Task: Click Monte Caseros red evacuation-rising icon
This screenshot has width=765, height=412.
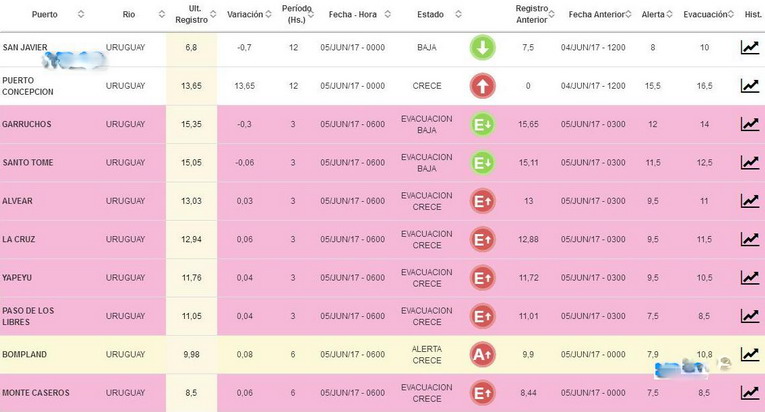Action: 483,393
